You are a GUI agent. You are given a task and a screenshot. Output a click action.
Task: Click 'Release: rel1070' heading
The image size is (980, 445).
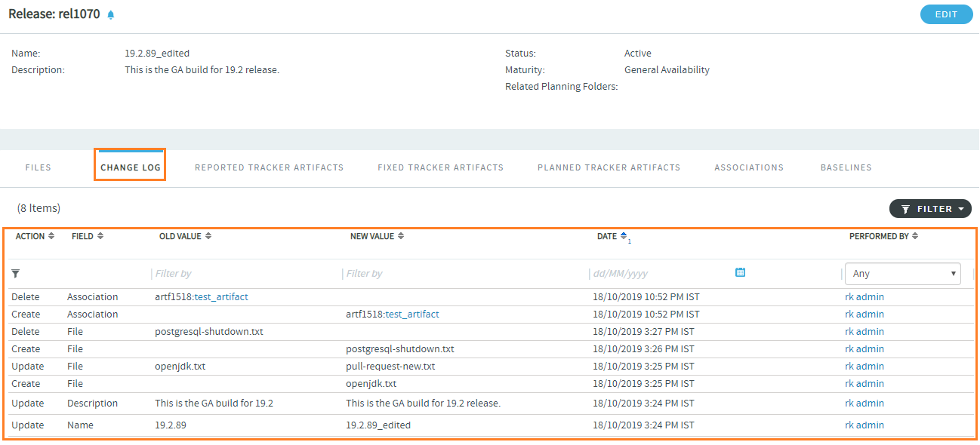coord(54,14)
